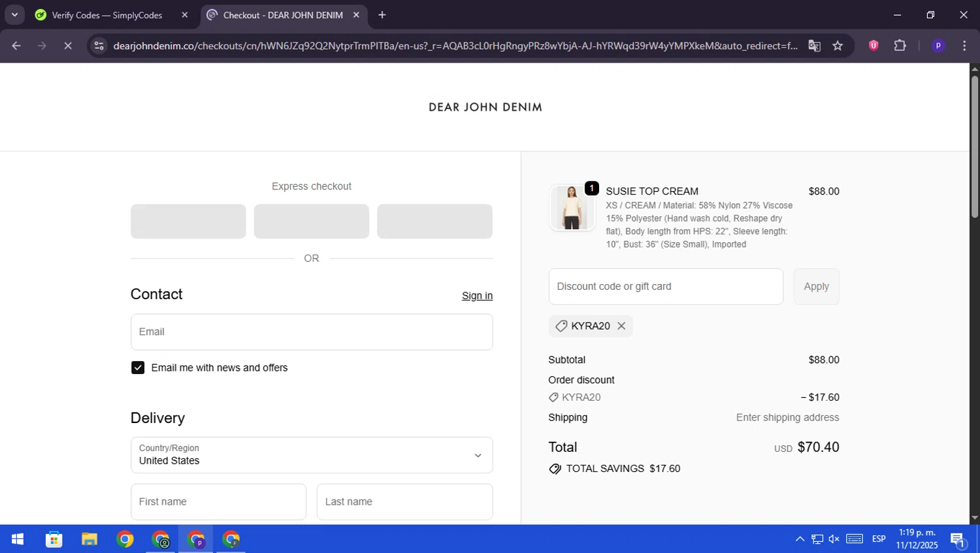This screenshot has height=553, width=980.
Task: Click the third express checkout button placeholder
Action: (434, 221)
